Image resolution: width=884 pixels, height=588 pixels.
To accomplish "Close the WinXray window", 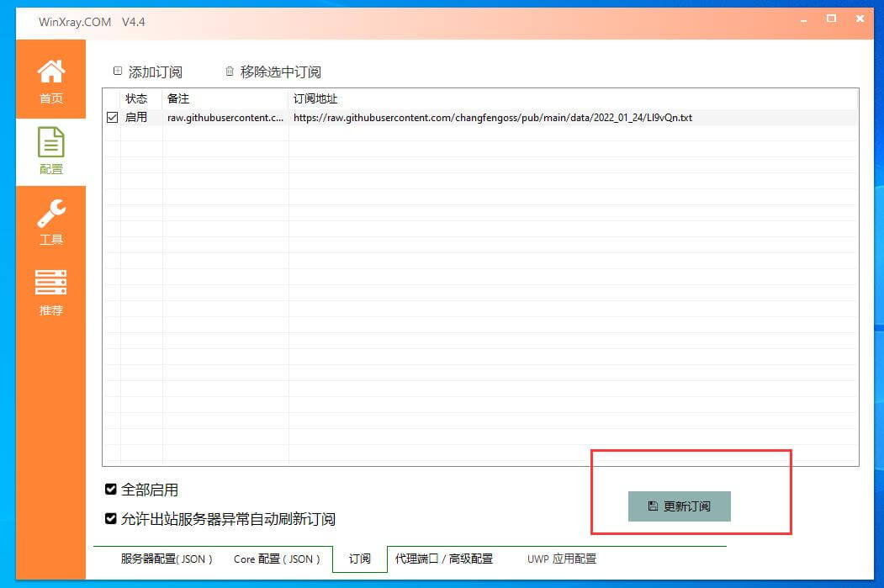I will [x=860, y=19].
